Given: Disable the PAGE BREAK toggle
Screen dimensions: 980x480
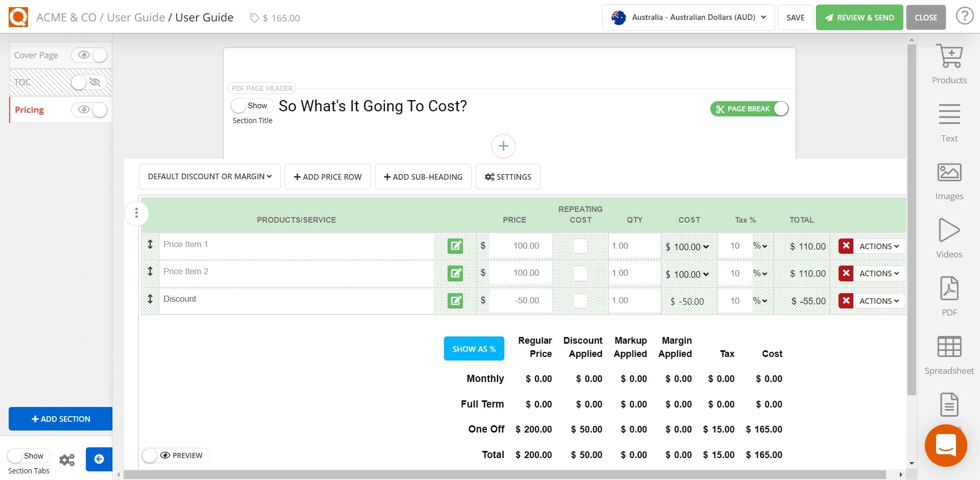Looking at the screenshot, I should (780, 108).
